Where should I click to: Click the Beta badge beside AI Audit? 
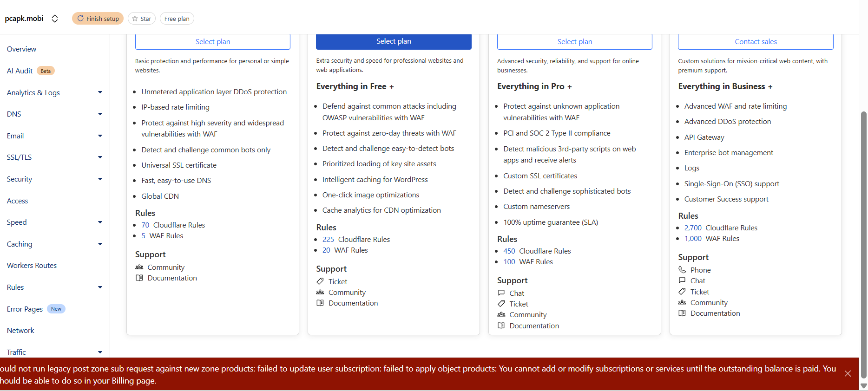pos(46,71)
